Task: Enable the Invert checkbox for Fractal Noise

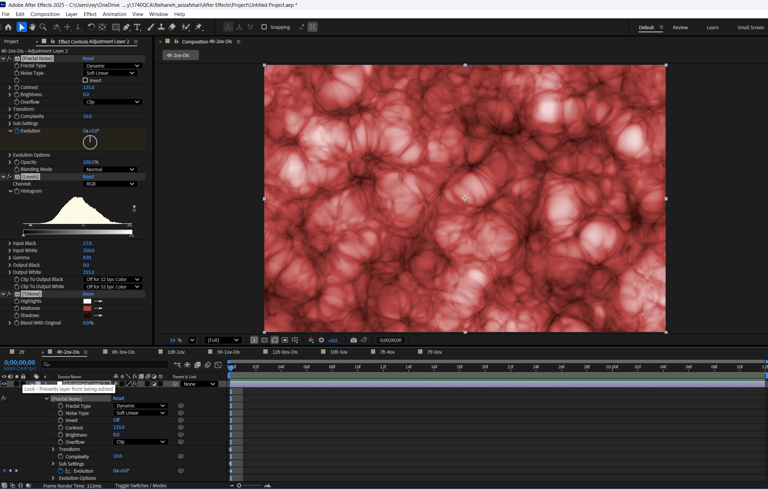Action: coord(86,80)
